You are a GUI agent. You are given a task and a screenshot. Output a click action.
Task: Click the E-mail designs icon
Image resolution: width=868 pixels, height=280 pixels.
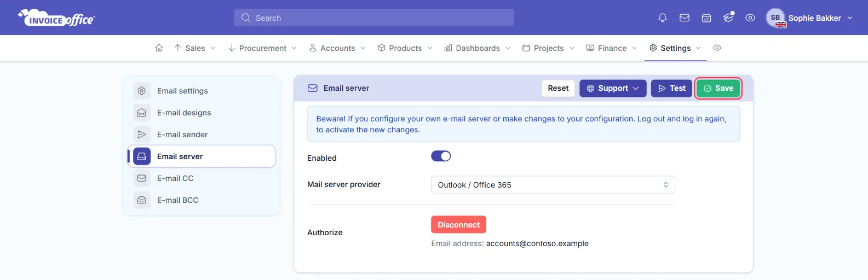[142, 113]
